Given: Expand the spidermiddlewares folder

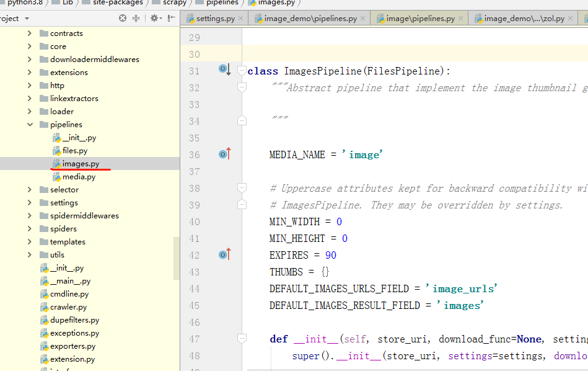Looking at the screenshot, I should click(x=30, y=215).
